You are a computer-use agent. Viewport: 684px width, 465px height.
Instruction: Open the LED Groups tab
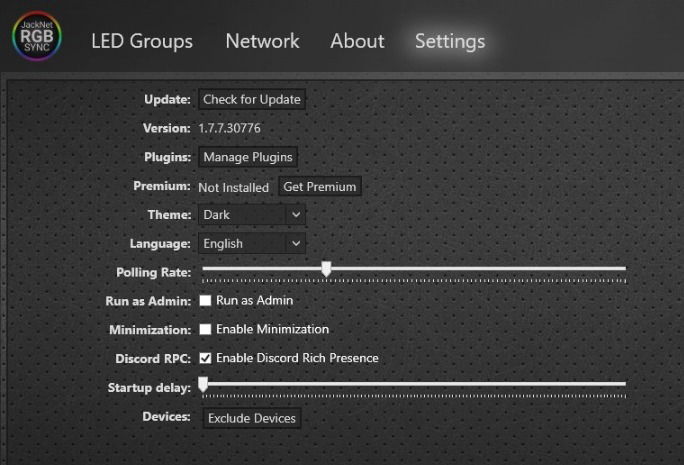[x=142, y=41]
